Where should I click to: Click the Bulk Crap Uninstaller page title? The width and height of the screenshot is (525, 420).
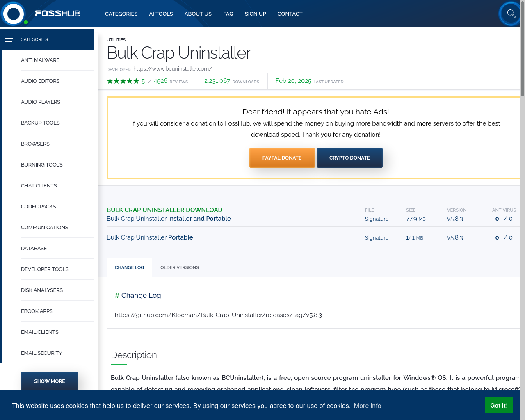pos(179,53)
